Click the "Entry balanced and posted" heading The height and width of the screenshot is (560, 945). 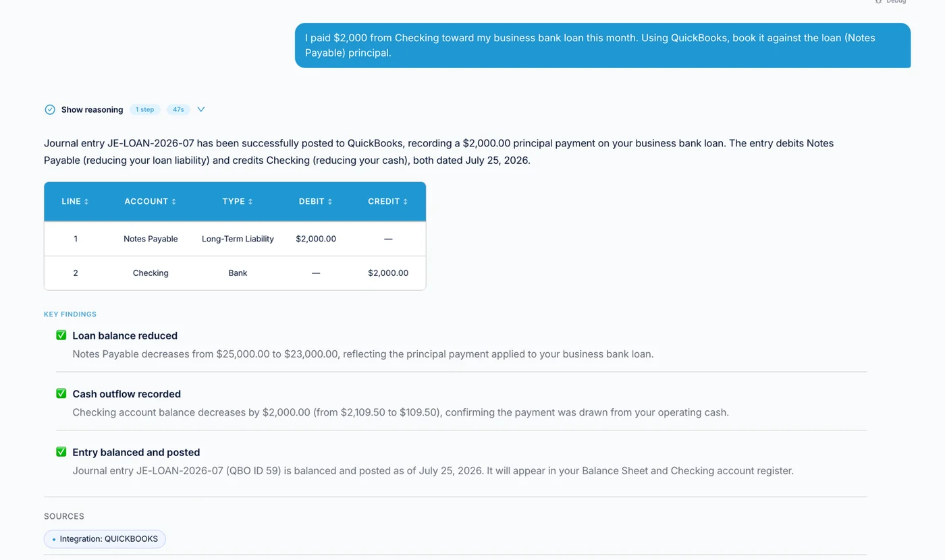click(x=136, y=453)
